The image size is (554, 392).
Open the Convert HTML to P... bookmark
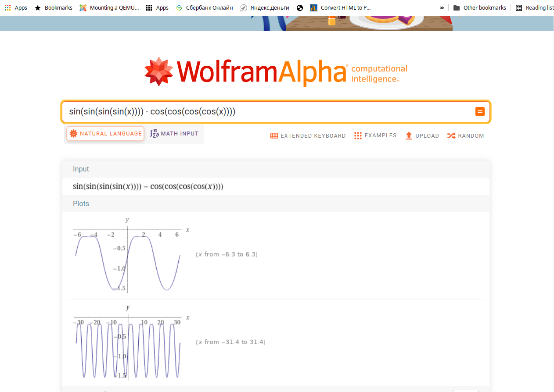tap(340, 7)
